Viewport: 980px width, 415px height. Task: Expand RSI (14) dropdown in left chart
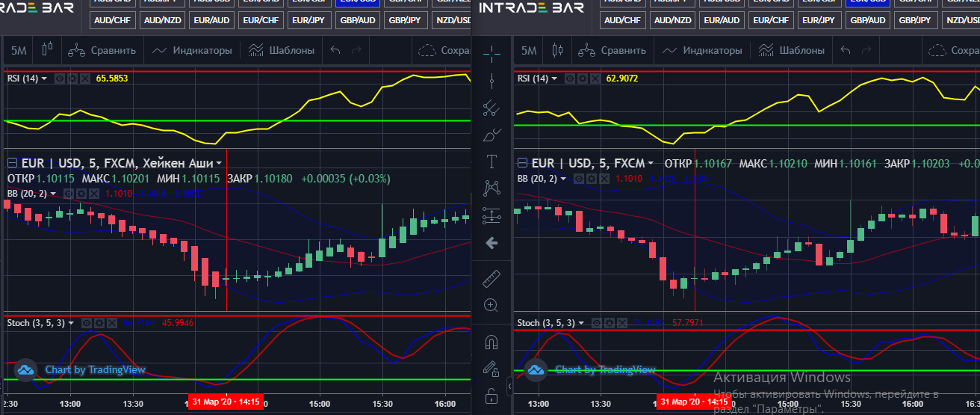(44, 79)
